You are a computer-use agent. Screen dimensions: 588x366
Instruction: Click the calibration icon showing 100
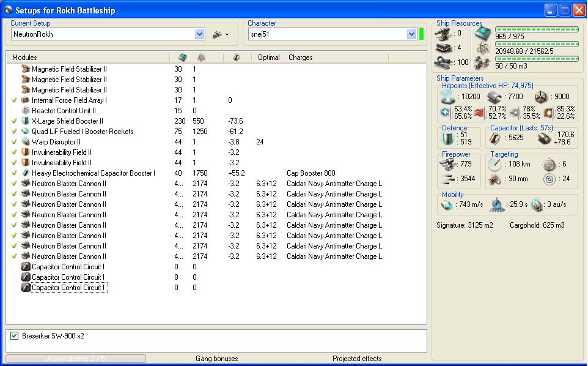click(x=444, y=62)
